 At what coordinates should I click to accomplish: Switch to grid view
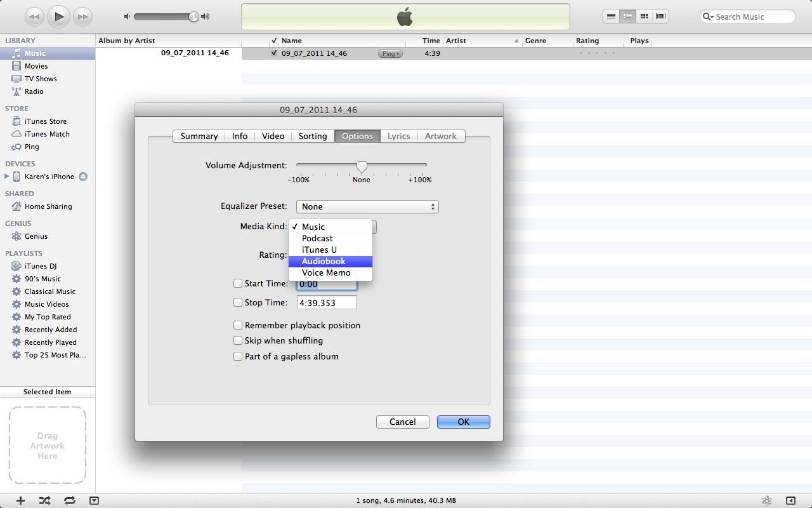click(644, 17)
